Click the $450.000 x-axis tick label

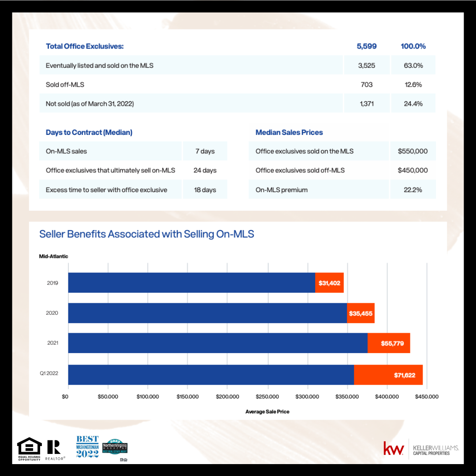[427, 397]
